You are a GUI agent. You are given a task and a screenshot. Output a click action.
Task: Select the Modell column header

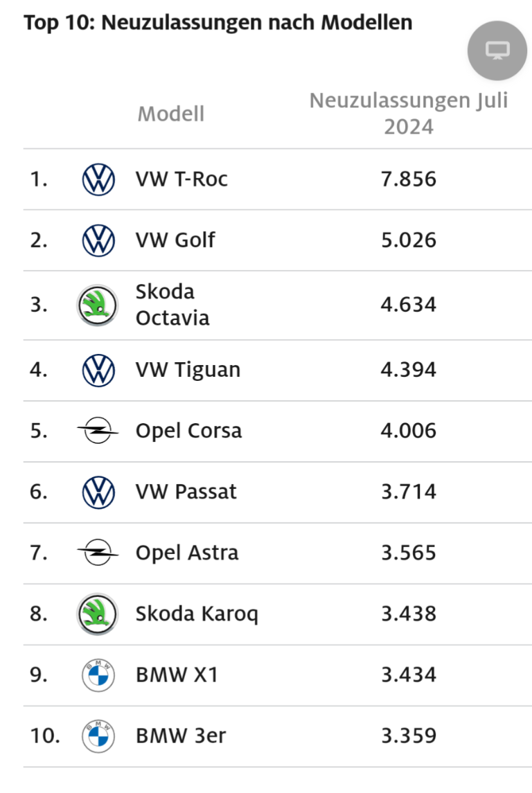[x=170, y=113]
